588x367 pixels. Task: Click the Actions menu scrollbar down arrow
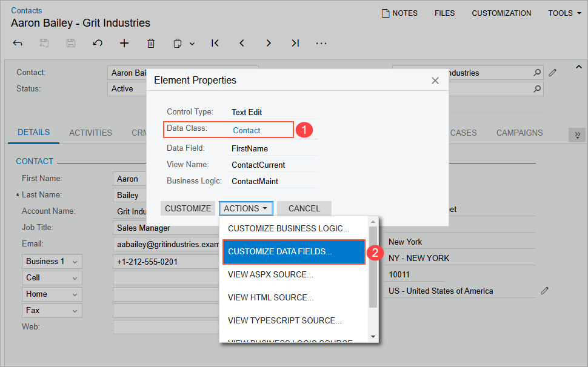pyautogui.click(x=373, y=337)
